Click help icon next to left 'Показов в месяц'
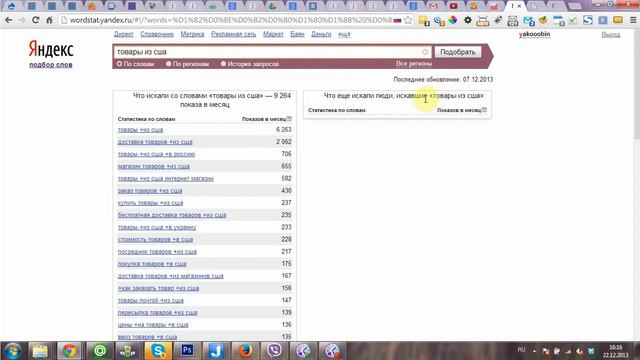The height and width of the screenshot is (360, 640). pos(289,119)
